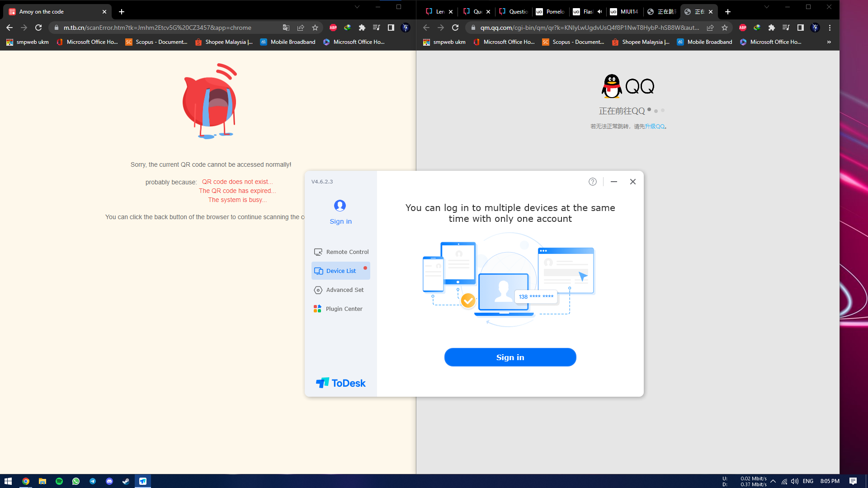Open Remote Control in ToDesk sidebar
This screenshot has width=868, height=488.
(x=341, y=252)
